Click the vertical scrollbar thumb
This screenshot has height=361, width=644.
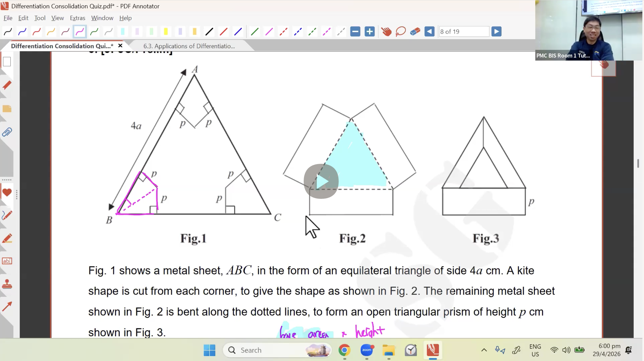(x=638, y=163)
